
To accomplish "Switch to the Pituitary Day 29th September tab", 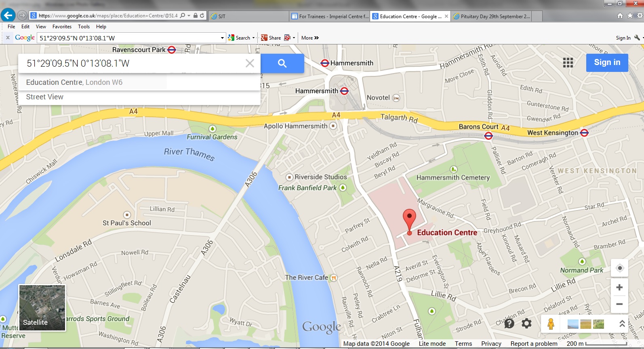I will click(491, 17).
